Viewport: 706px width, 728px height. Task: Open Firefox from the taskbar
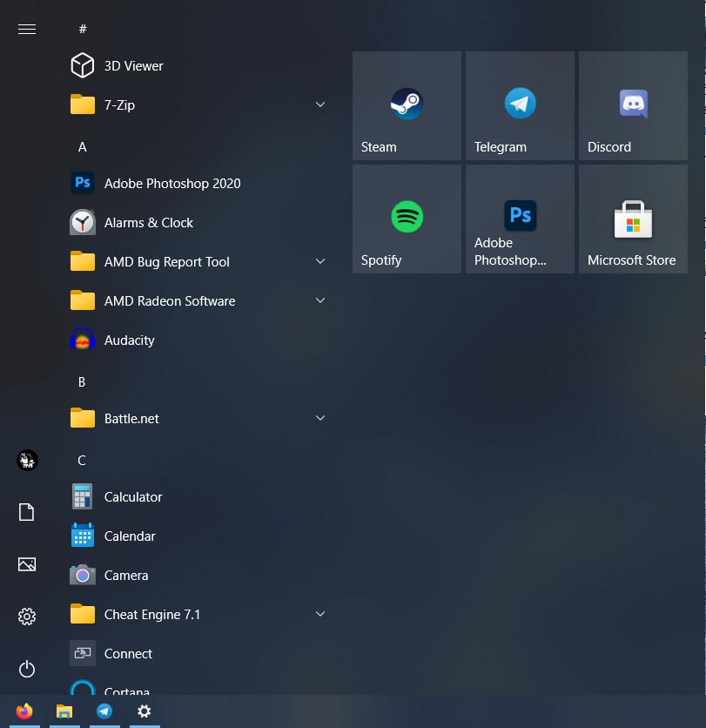[24, 711]
